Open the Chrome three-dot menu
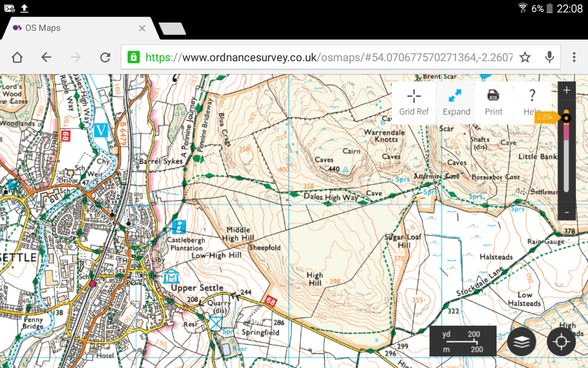Image resolution: width=588 pixels, height=368 pixels. point(574,57)
